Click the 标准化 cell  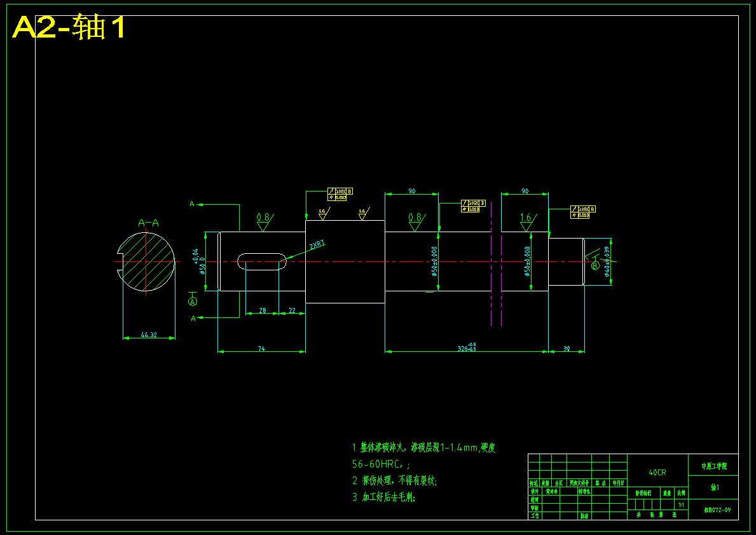[x=584, y=492]
